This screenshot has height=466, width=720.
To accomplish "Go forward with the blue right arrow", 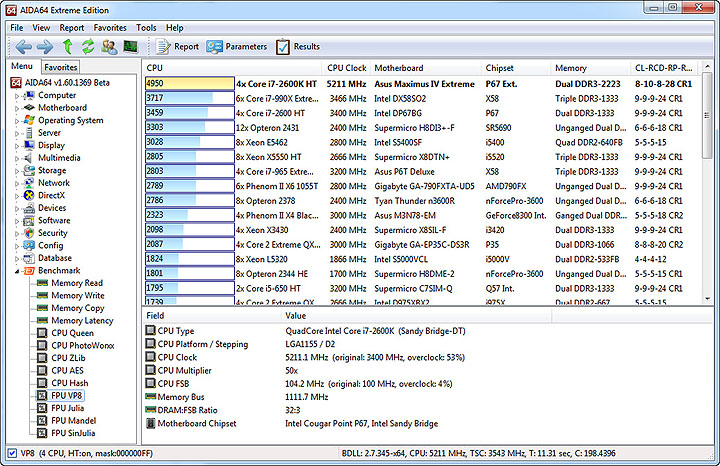I will point(45,46).
